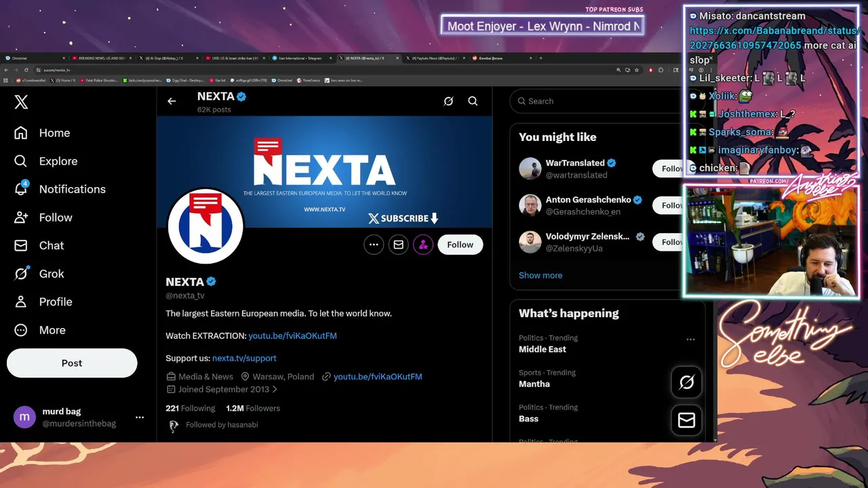Go back with the browser back arrow
The height and width of the screenshot is (488, 868).
point(6,70)
